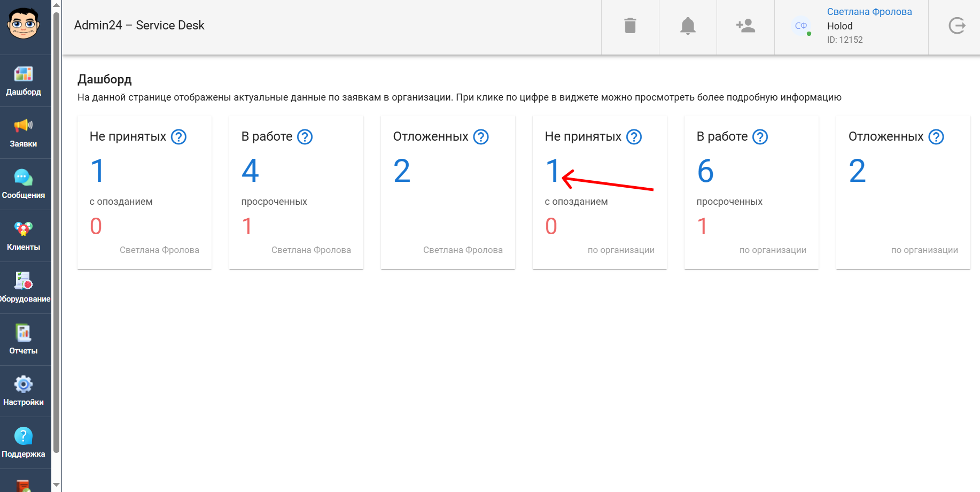Go to Клиенты in sidebar
Viewport: 980px width, 492px height.
pyautogui.click(x=24, y=236)
